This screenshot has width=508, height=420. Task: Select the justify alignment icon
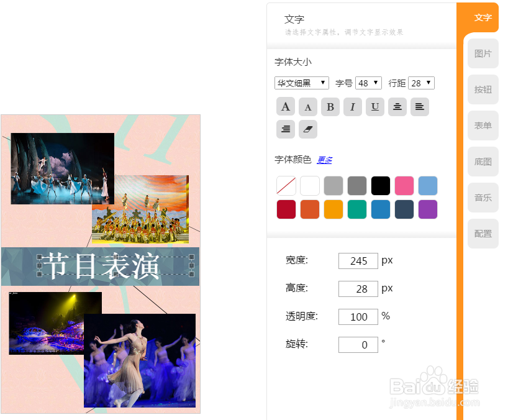(285, 129)
